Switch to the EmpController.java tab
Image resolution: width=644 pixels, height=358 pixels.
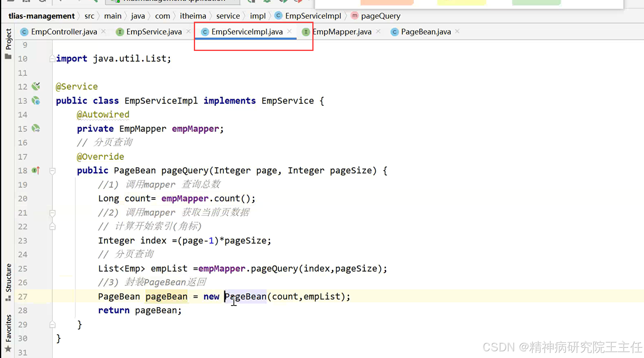tap(63, 32)
